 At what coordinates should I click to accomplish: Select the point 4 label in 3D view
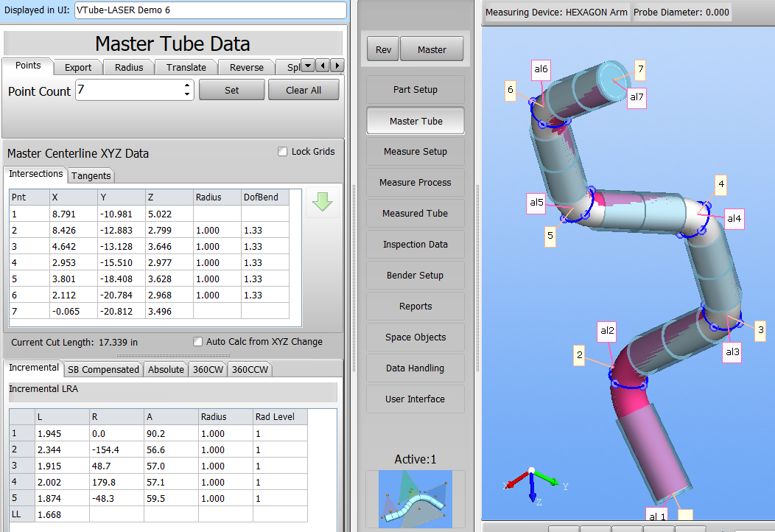(721, 184)
